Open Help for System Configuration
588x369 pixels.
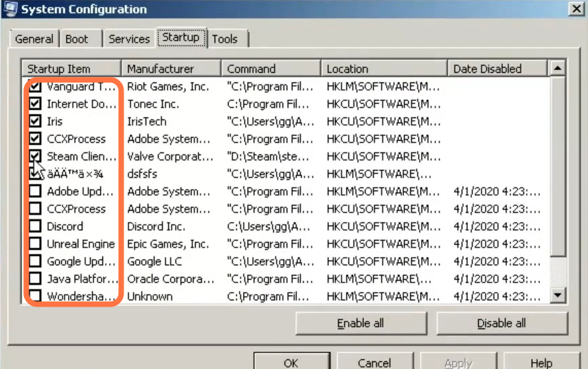point(541,361)
